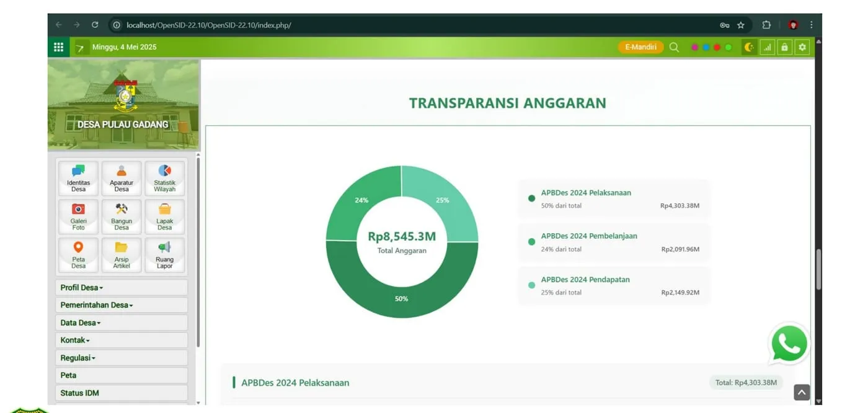Click the 50% donut chart segment
The image size is (868, 413).
coord(402,299)
